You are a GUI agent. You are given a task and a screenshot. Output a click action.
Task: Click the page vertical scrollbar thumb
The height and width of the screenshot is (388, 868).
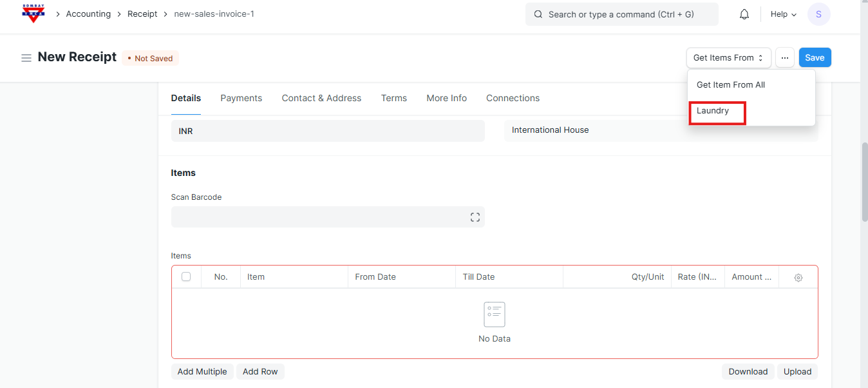(864, 180)
